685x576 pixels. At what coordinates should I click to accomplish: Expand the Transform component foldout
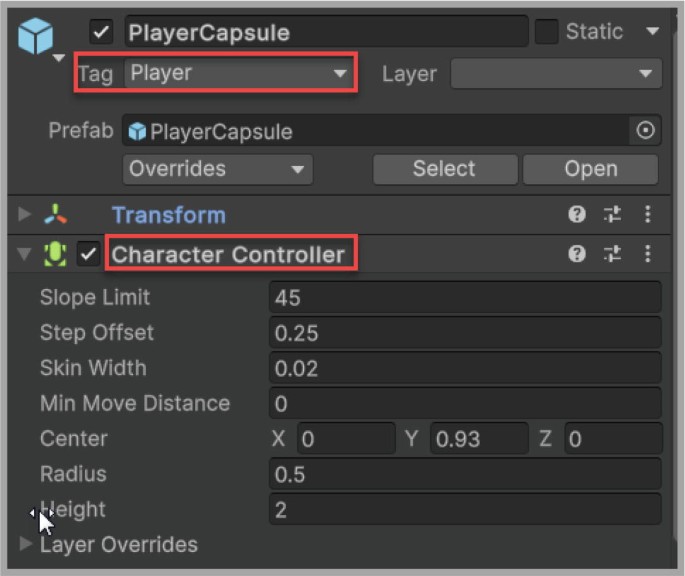[26, 215]
